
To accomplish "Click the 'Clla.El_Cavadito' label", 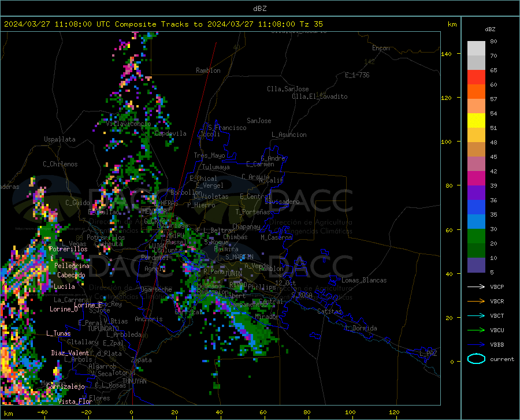I will coord(320,96).
